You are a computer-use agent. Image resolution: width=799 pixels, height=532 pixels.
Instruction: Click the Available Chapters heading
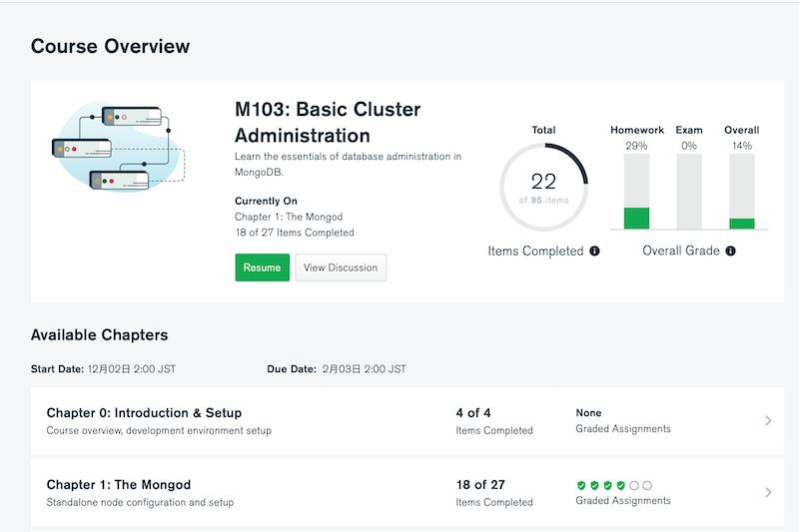tap(99, 335)
